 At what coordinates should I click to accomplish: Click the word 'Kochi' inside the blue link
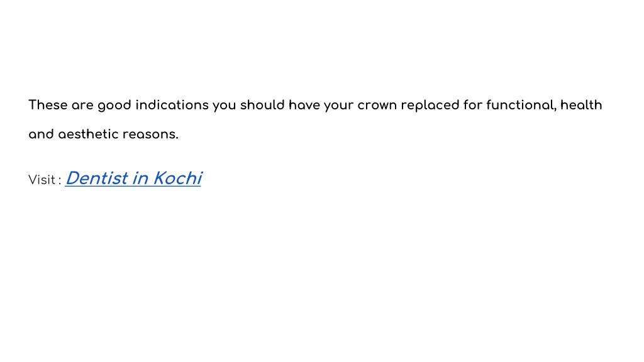[x=177, y=178]
